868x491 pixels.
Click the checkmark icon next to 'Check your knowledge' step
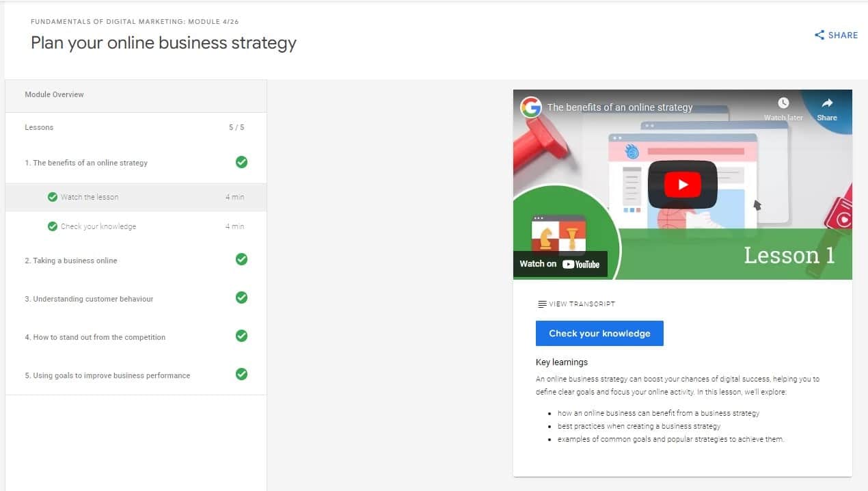(53, 226)
